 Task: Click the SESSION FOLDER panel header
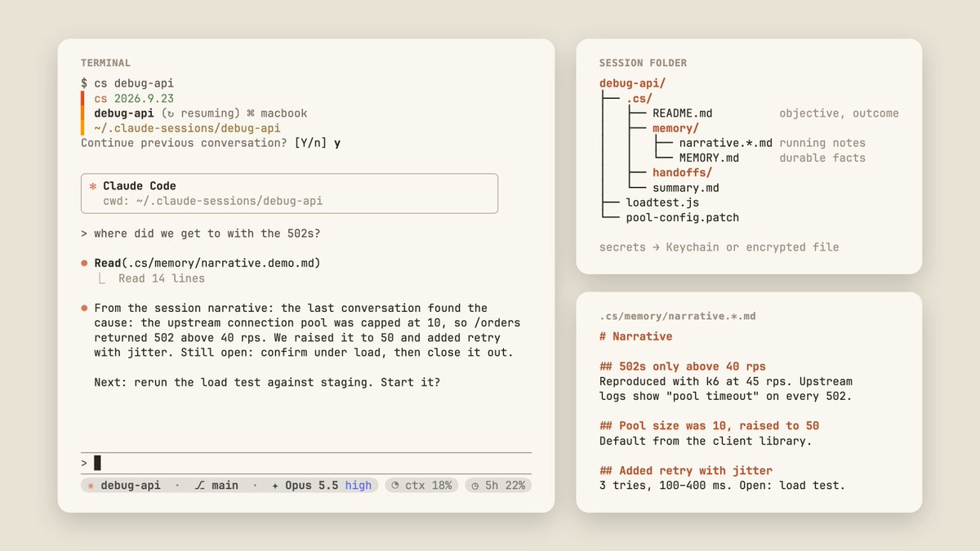[x=643, y=63]
